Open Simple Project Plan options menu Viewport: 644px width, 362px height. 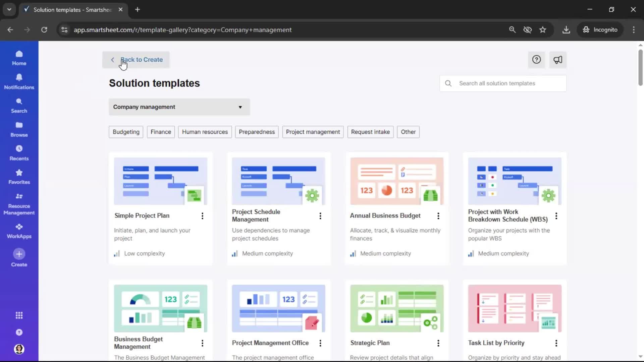202,216
